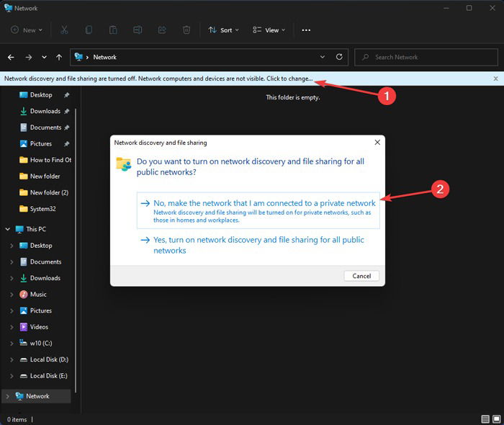Click the Rename icon in toolbar
Viewport: 504px width, 425px height.
coord(138,30)
